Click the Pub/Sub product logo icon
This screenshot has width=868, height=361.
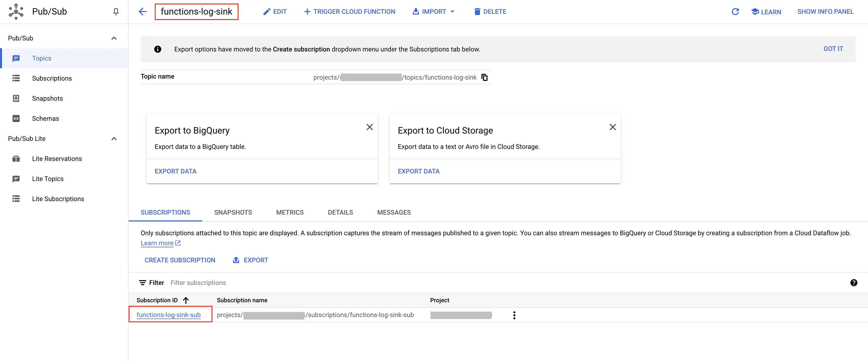pos(16,12)
